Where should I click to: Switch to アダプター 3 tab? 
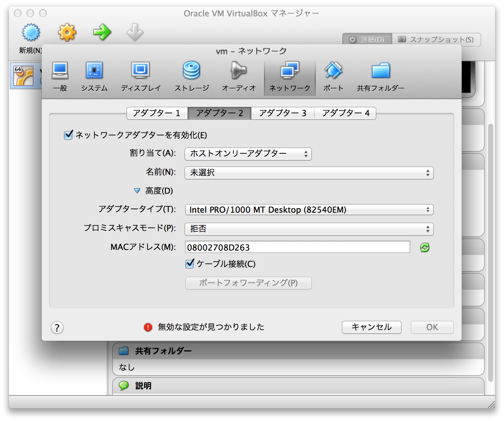point(283,113)
